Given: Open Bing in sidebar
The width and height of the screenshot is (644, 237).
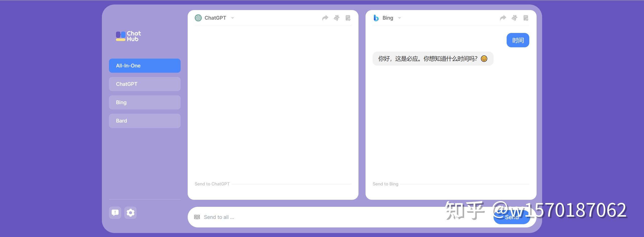Looking at the screenshot, I should click(145, 102).
